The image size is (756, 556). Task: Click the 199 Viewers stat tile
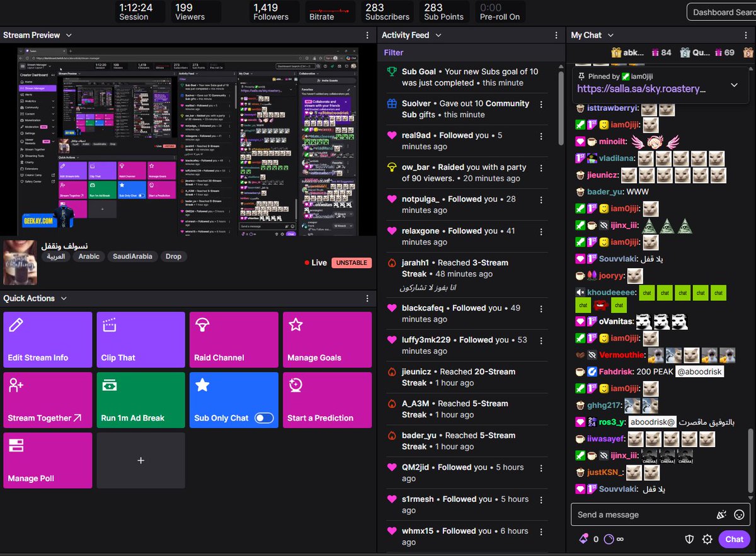(x=195, y=11)
